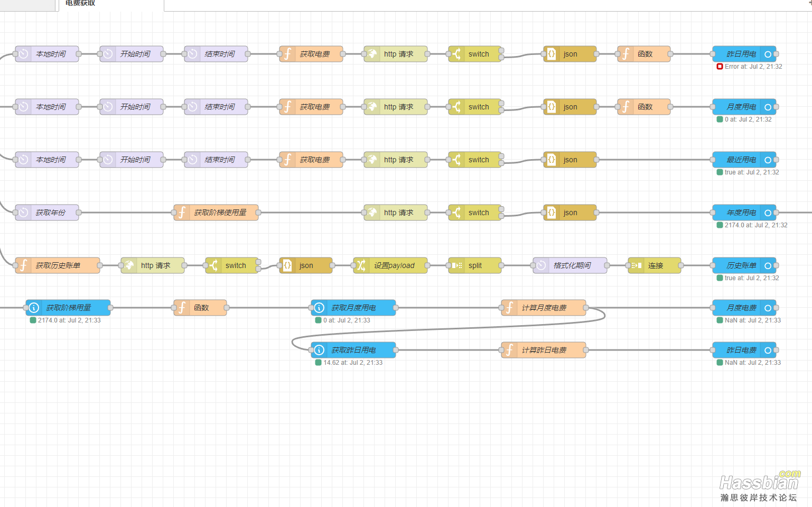812x507 pixels.
Task: Click '0 at: Jul 2, 21:33' status text
Action: pyautogui.click(x=347, y=320)
